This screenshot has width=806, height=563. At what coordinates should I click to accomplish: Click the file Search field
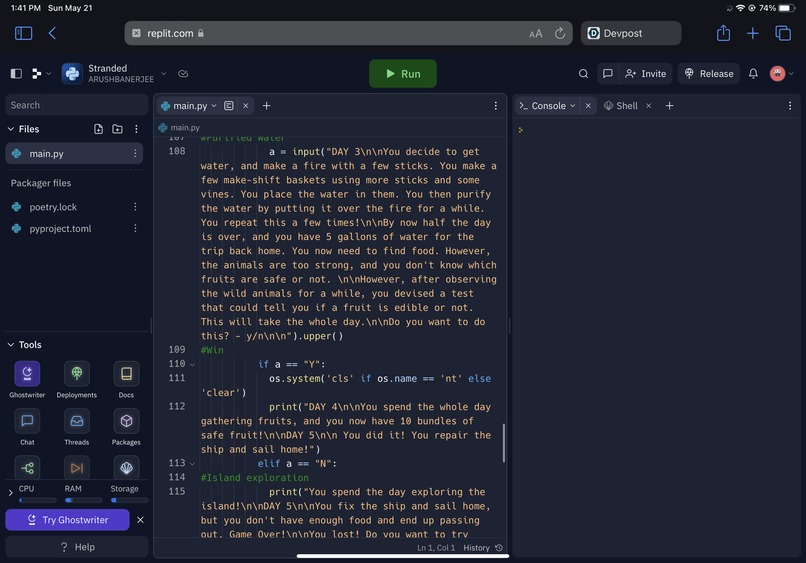click(77, 105)
